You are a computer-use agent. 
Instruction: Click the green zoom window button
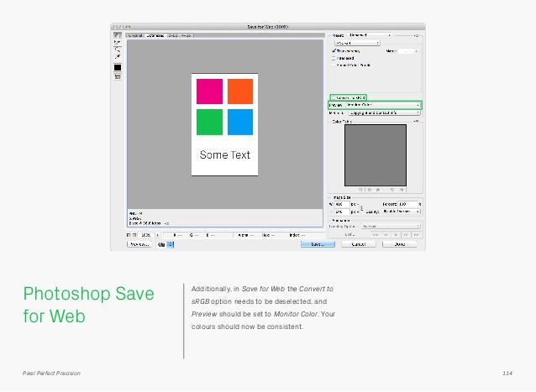point(129,27)
